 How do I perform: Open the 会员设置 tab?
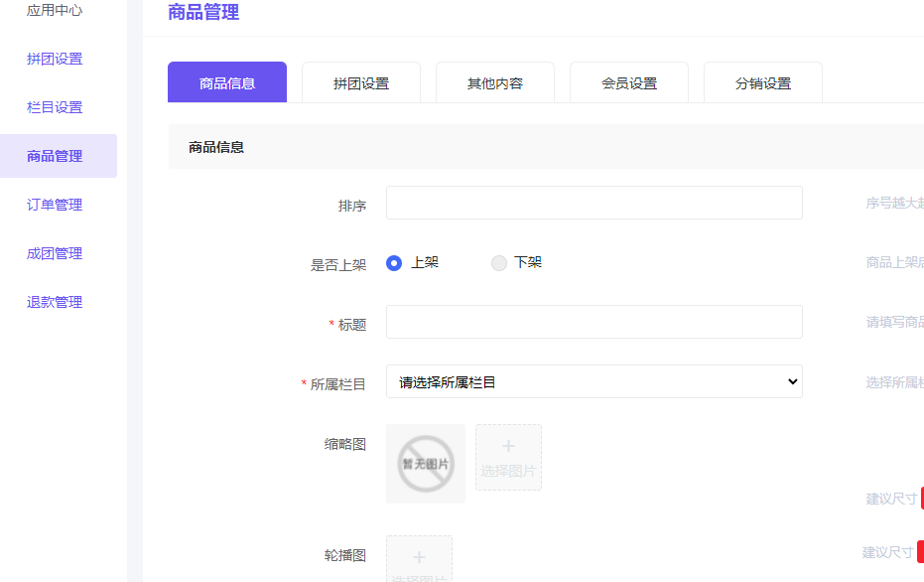pos(628,81)
